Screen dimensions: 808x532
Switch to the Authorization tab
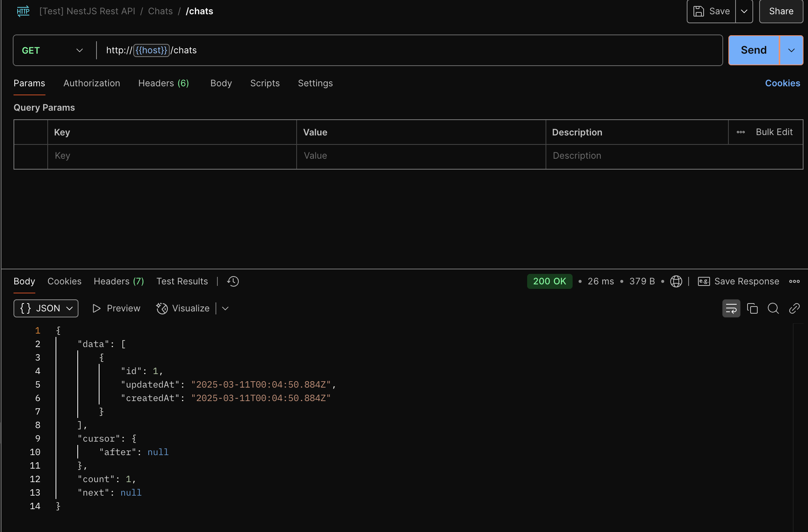(x=92, y=83)
